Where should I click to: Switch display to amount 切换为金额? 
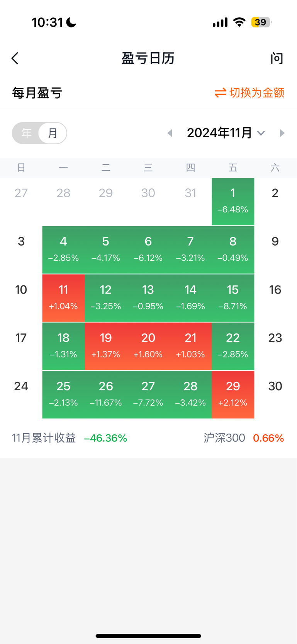(256, 93)
